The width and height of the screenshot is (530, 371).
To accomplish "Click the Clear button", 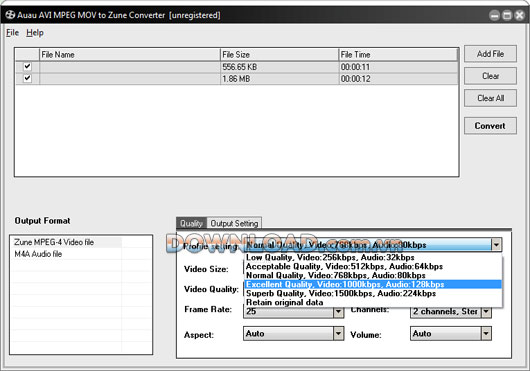I will point(490,76).
